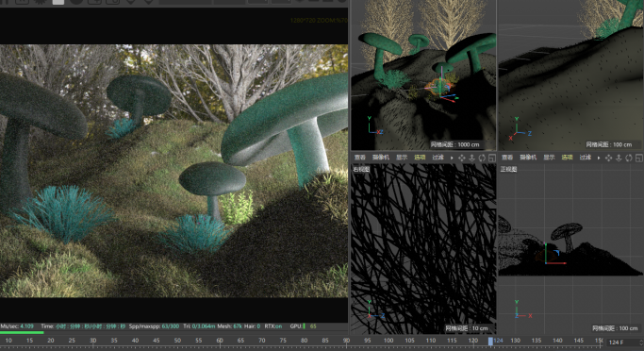This screenshot has height=351, width=644.
Task: Click the 1280*720 ZOOM resolution readout
Action: click(319, 20)
